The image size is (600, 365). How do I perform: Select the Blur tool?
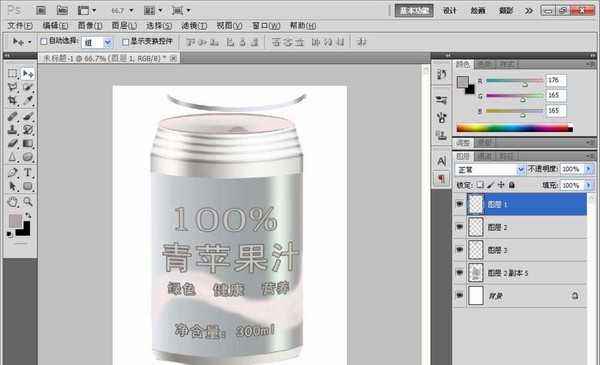(x=13, y=157)
